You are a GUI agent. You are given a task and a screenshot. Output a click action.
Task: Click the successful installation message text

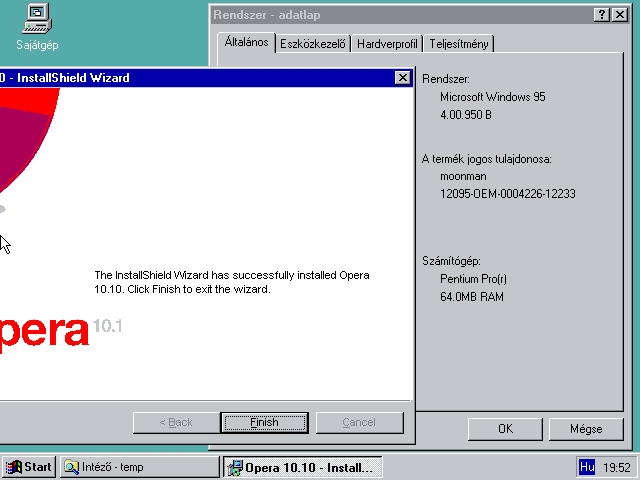click(232, 282)
